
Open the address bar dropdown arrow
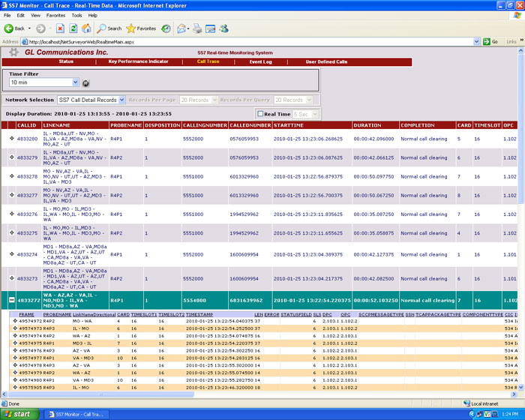pyautogui.click(x=476, y=41)
